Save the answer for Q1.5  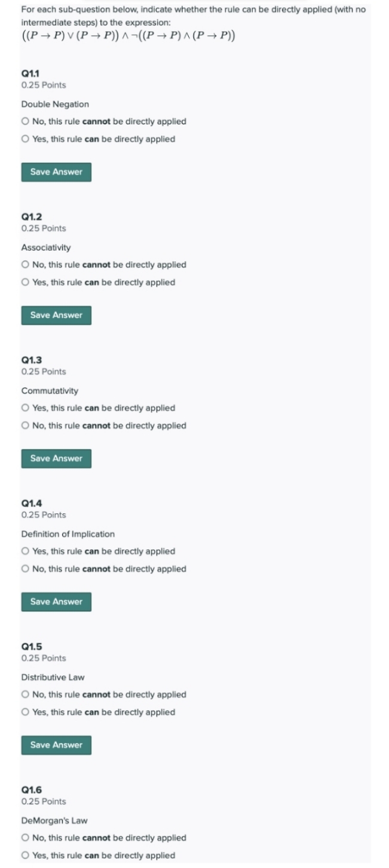tap(56, 745)
